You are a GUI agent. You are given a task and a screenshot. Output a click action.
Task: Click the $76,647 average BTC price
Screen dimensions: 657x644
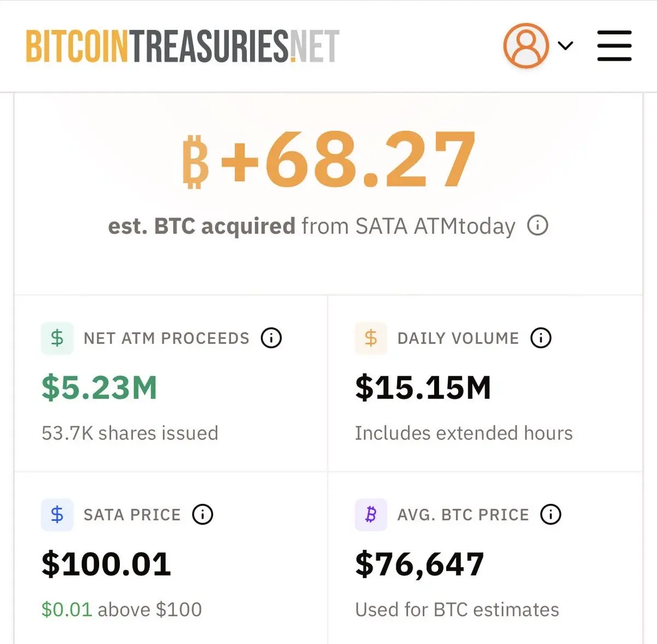[419, 564]
